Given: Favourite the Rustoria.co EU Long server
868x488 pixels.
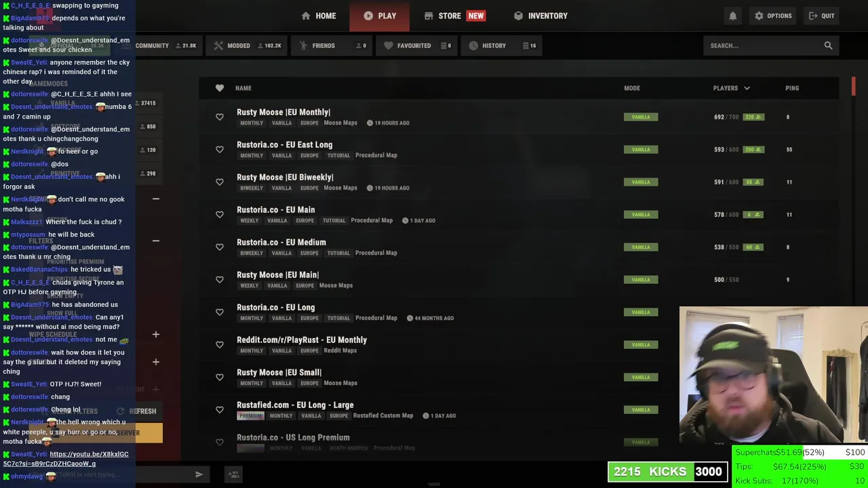Looking at the screenshot, I should [219, 312].
